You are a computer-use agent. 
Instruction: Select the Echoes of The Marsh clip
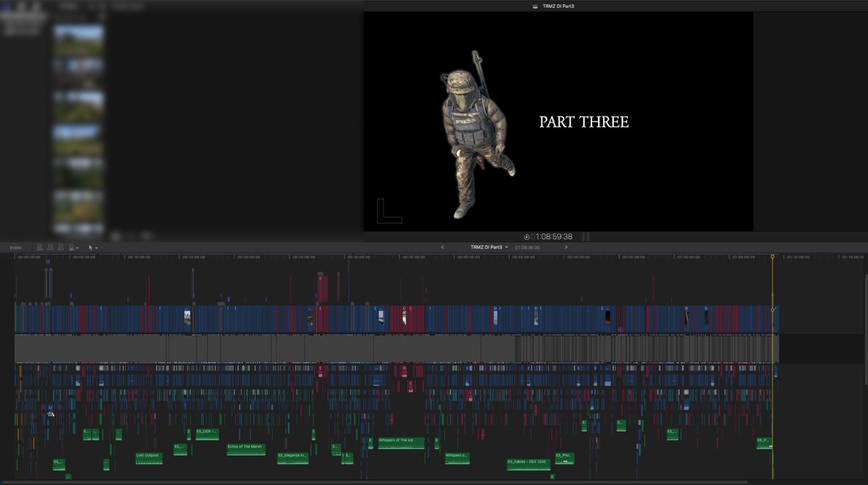[x=246, y=449]
